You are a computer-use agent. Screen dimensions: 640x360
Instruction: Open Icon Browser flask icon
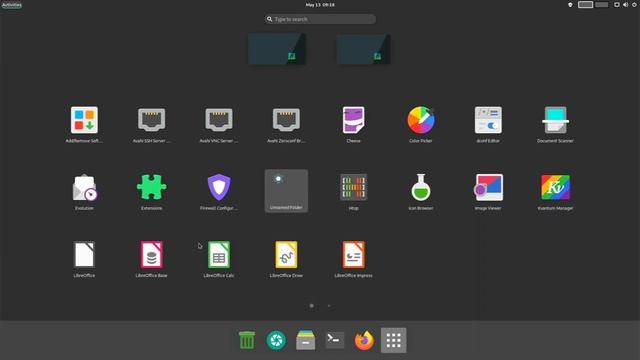pyautogui.click(x=421, y=191)
